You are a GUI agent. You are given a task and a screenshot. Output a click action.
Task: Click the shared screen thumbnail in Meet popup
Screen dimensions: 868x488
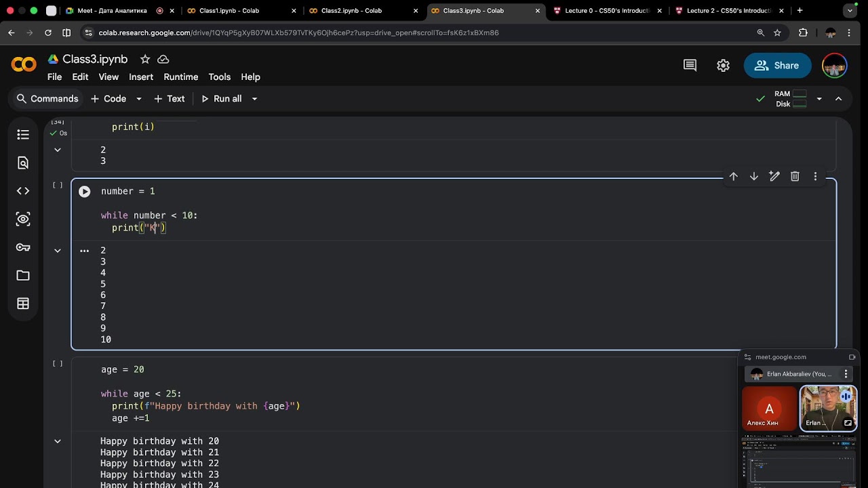point(800,463)
